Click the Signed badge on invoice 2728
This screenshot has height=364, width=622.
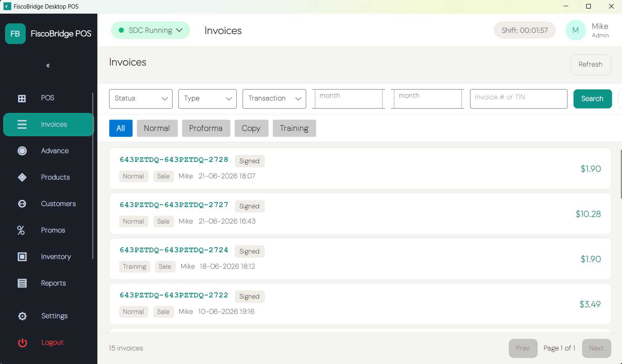[250, 161]
